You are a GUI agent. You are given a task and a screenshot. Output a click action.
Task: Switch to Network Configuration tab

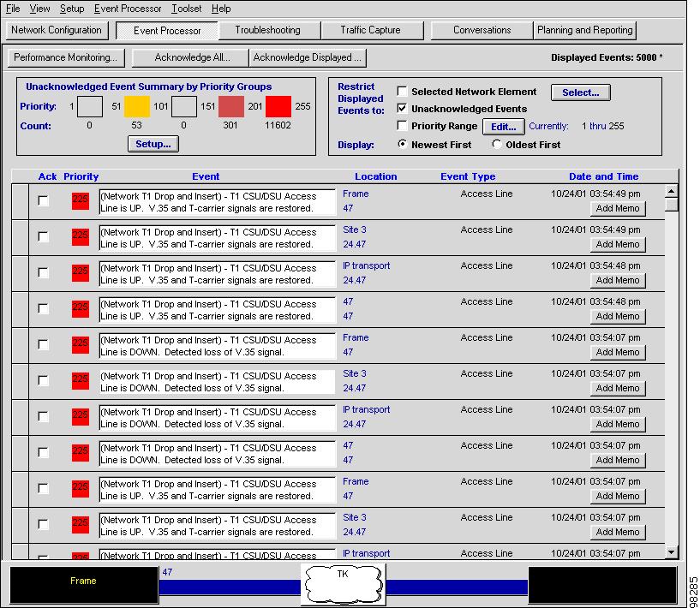pyautogui.click(x=57, y=30)
